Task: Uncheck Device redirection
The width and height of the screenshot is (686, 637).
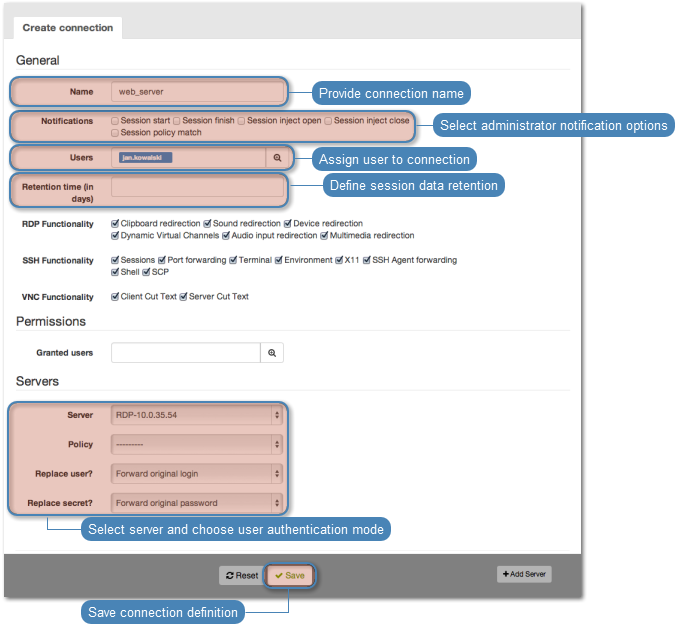Action: pyautogui.click(x=288, y=224)
